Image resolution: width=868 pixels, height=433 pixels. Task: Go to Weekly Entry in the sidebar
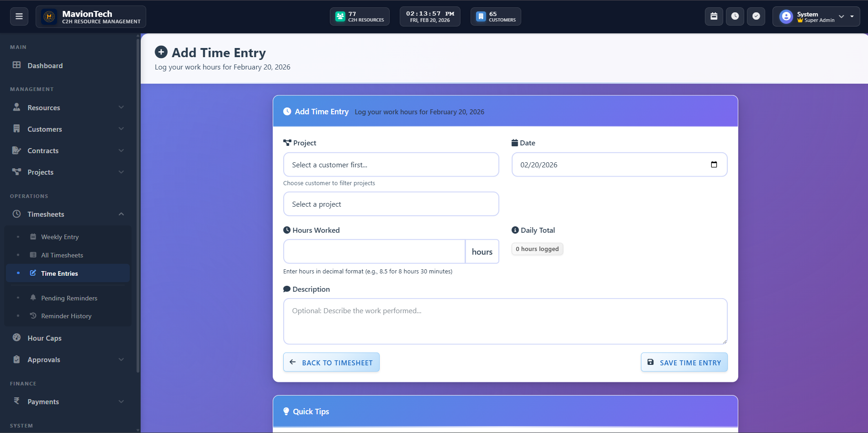(60, 237)
